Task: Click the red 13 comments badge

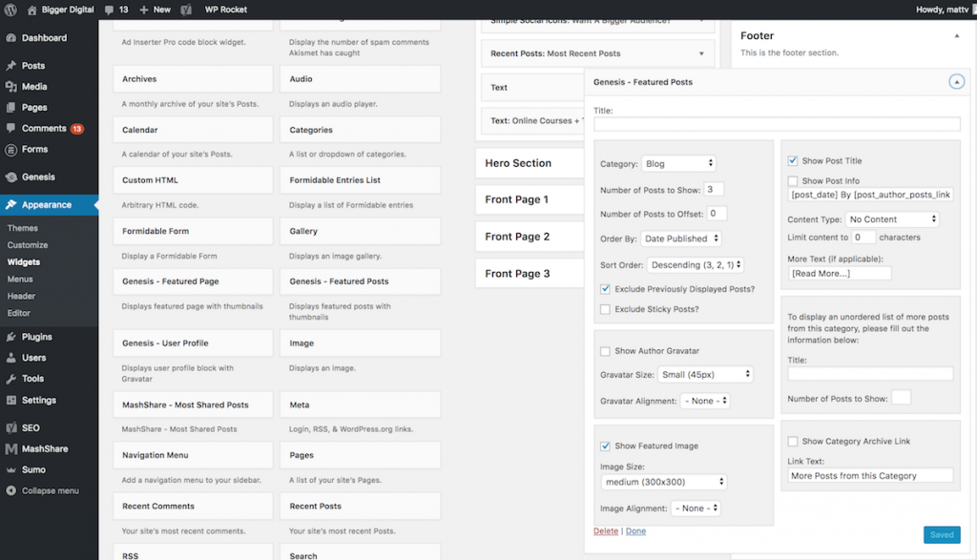Action: click(77, 129)
